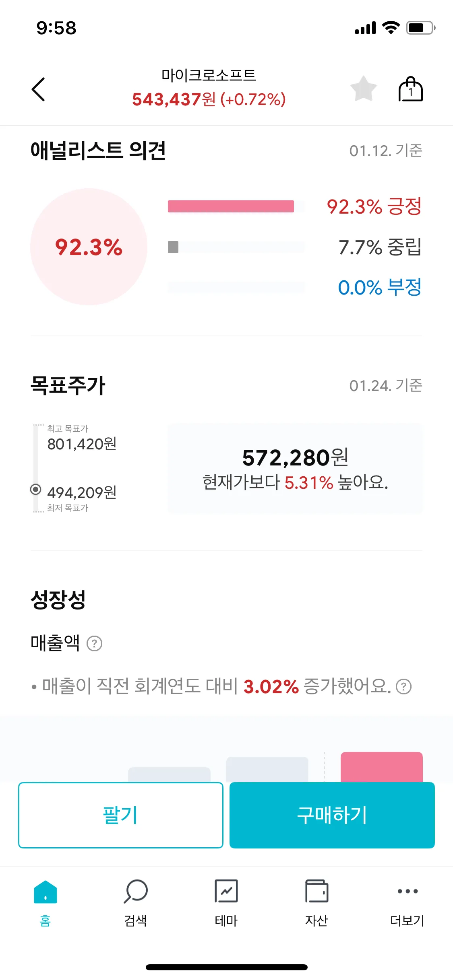Image resolution: width=453 pixels, height=980 pixels.
Task: Tap the gray 중립 rating bar
Action: point(173,247)
